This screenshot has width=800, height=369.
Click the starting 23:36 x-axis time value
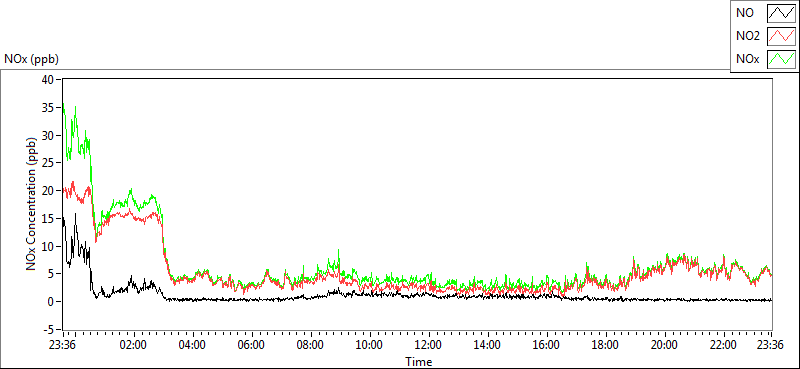[62, 344]
